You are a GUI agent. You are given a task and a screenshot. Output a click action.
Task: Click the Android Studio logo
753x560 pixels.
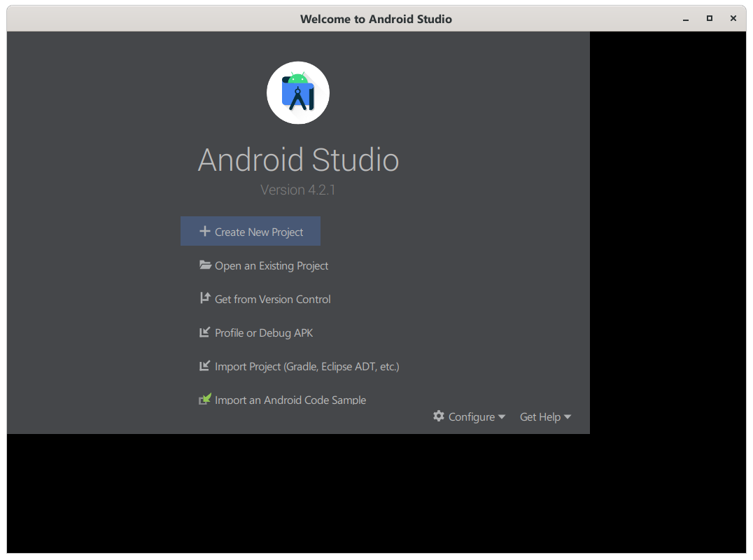point(298,92)
